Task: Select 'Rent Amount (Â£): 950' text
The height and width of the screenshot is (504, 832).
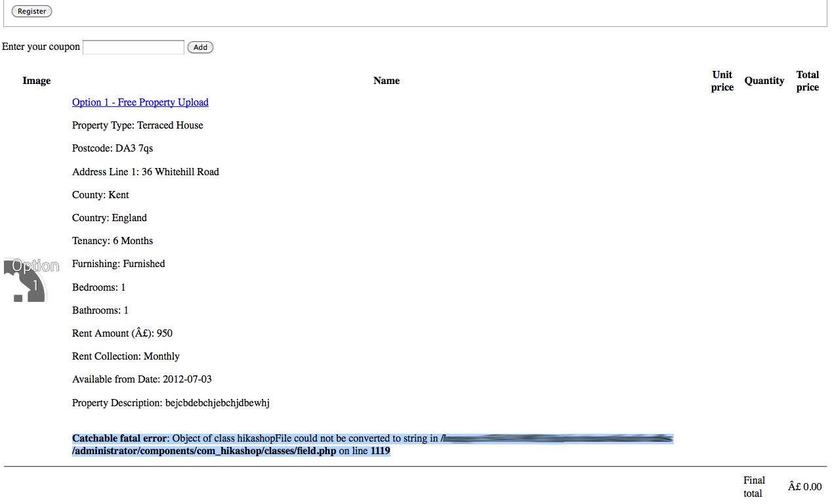Action: pos(122,333)
